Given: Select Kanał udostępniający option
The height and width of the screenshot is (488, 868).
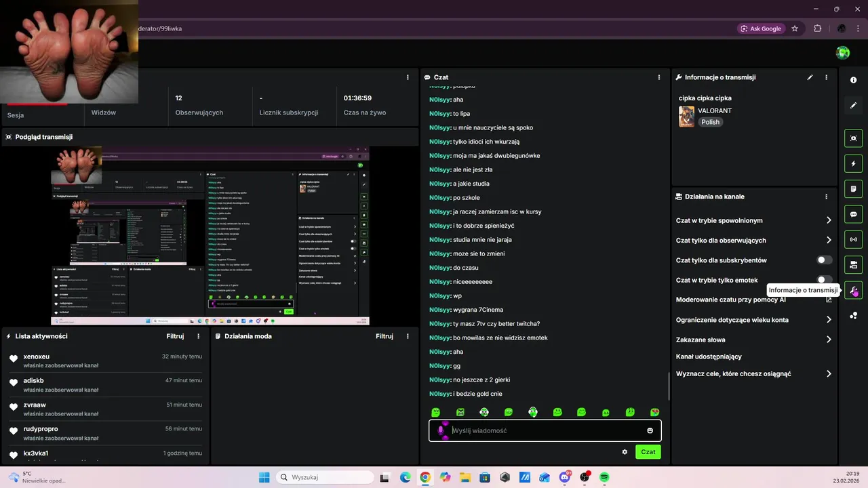Looking at the screenshot, I should [709, 357].
